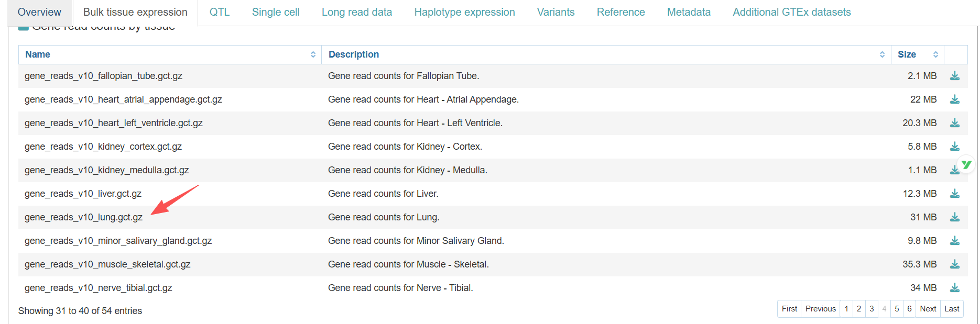Download the kidney cortex gene reads file

[954, 147]
